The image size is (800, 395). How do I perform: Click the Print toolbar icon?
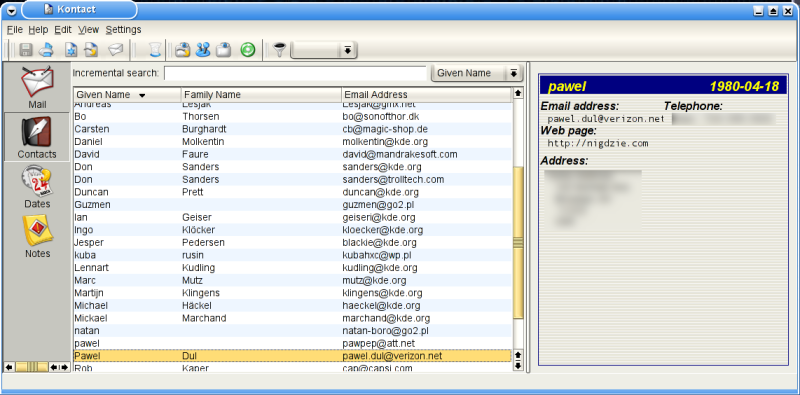point(47,50)
